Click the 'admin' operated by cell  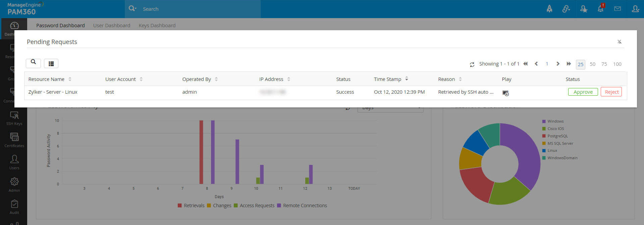190,92
